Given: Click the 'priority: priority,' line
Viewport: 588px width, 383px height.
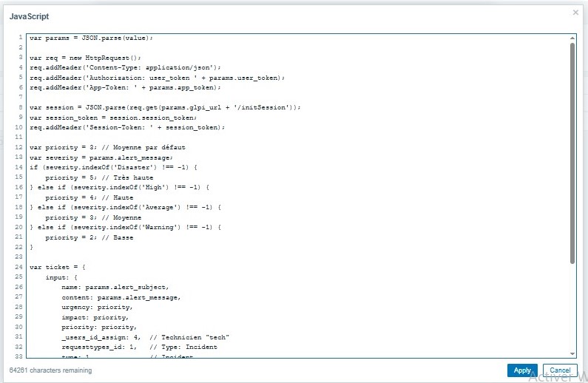Looking at the screenshot, I should pos(99,327).
